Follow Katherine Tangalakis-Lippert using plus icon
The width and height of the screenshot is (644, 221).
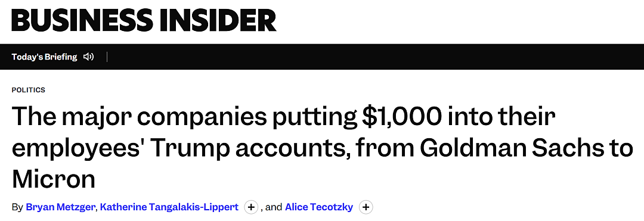pos(251,207)
